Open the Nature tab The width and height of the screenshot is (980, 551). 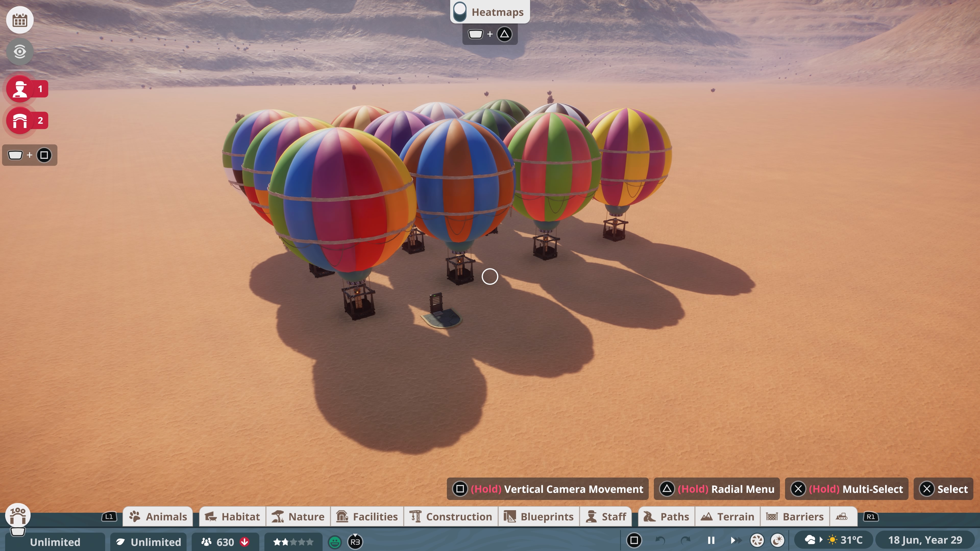point(298,516)
